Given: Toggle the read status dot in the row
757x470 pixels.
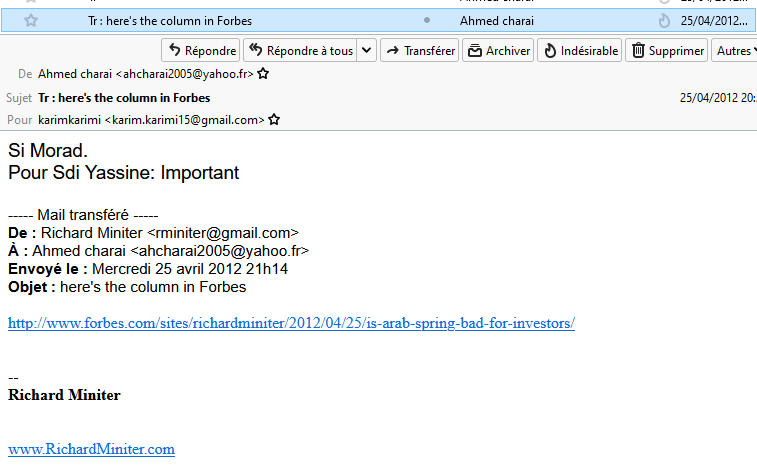Looking at the screenshot, I should 427,20.
